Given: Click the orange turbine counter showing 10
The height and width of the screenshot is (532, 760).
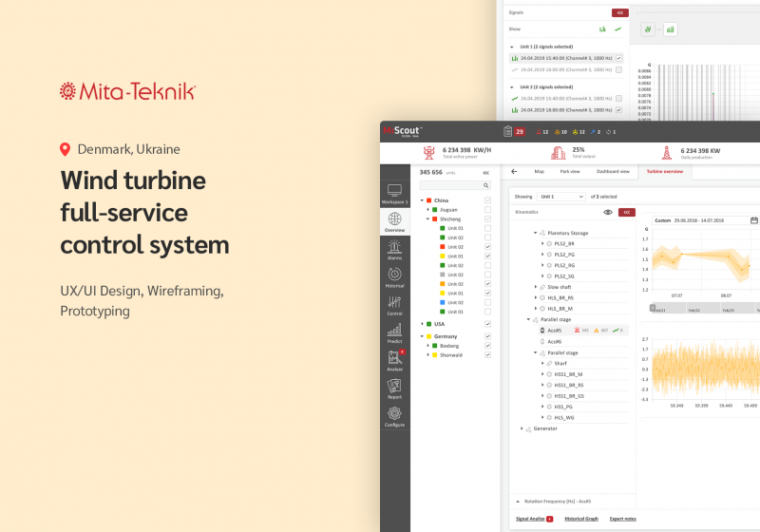Looking at the screenshot, I should click(560, 132).
